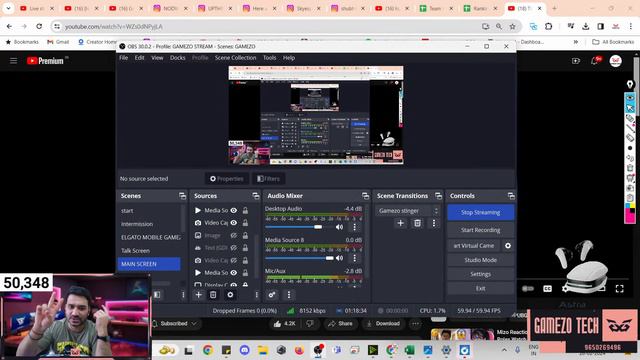Toggle visibility of the Text (GDI) source
The image size is (640, 360).
[x=233, y=248]
